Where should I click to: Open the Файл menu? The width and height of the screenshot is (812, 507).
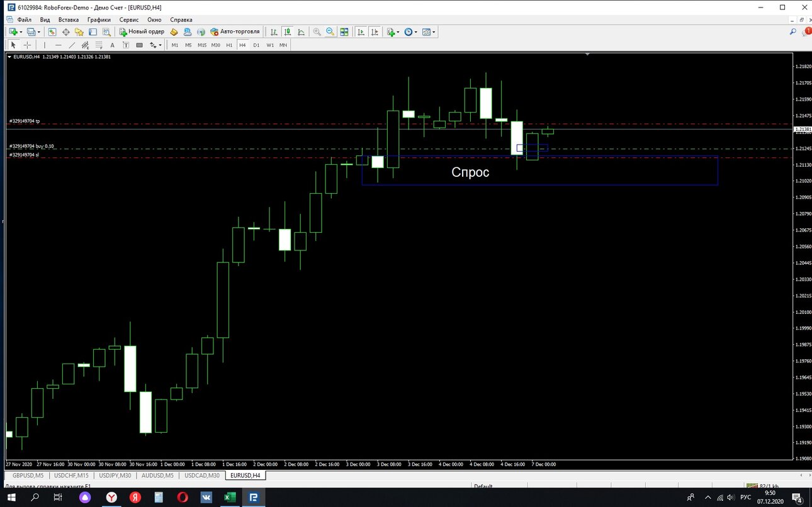coord(24,19)
